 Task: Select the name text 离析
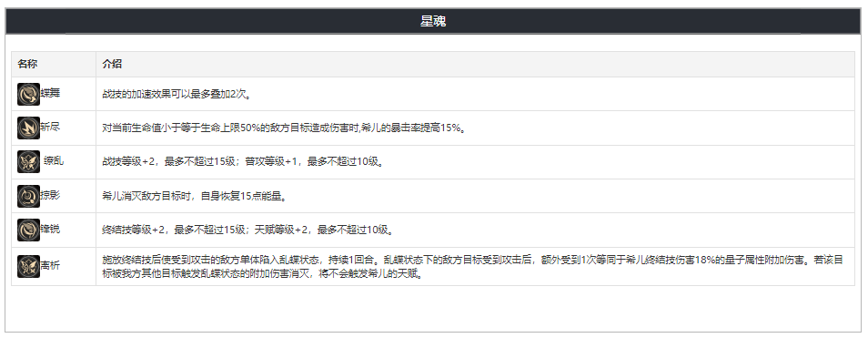(50, 266)
